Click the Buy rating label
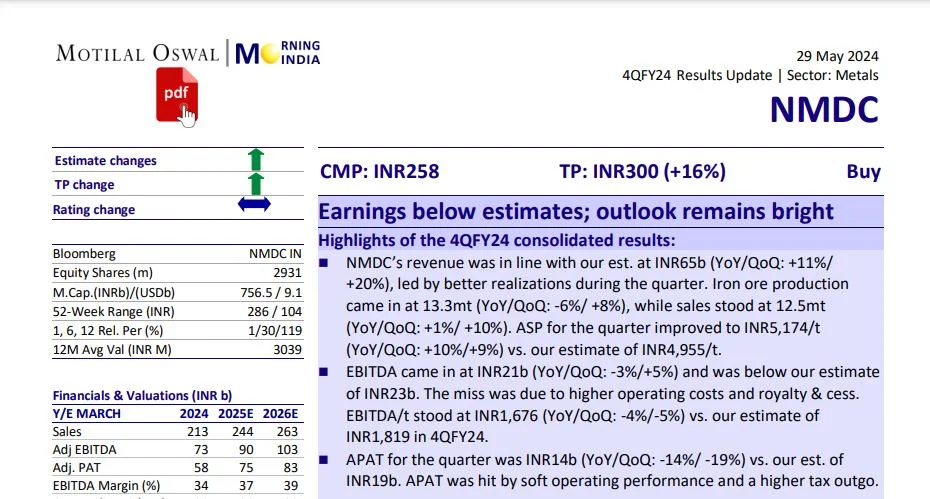 coord(864,171)
